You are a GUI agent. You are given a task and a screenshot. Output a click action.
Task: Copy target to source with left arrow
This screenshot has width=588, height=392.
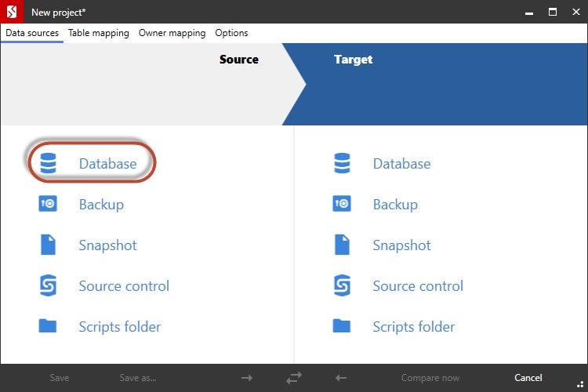coord(341,378)
